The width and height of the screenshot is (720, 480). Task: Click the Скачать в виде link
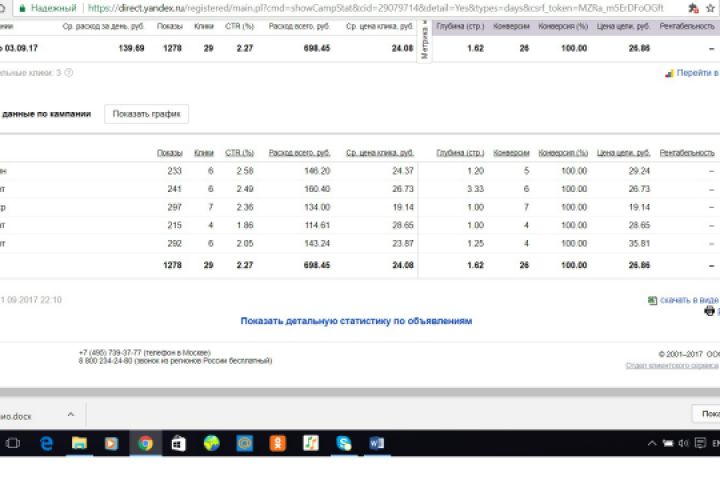690,300
